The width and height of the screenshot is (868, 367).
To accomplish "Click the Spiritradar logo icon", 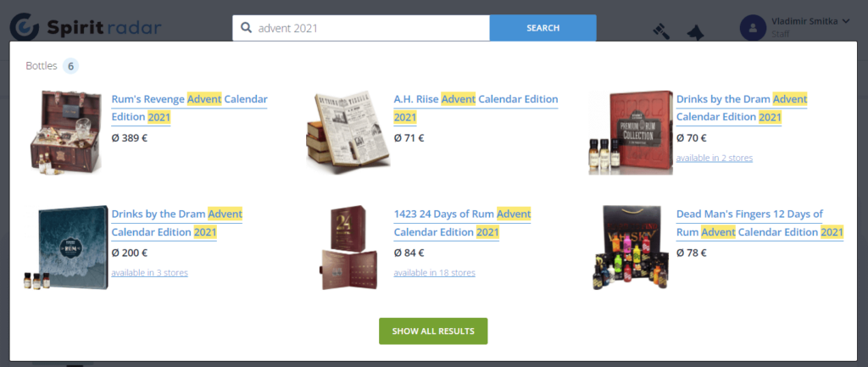I will (25, 28).
